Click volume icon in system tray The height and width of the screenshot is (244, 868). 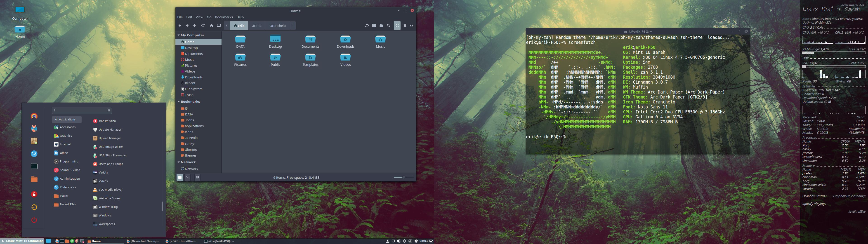pos(399,241)
